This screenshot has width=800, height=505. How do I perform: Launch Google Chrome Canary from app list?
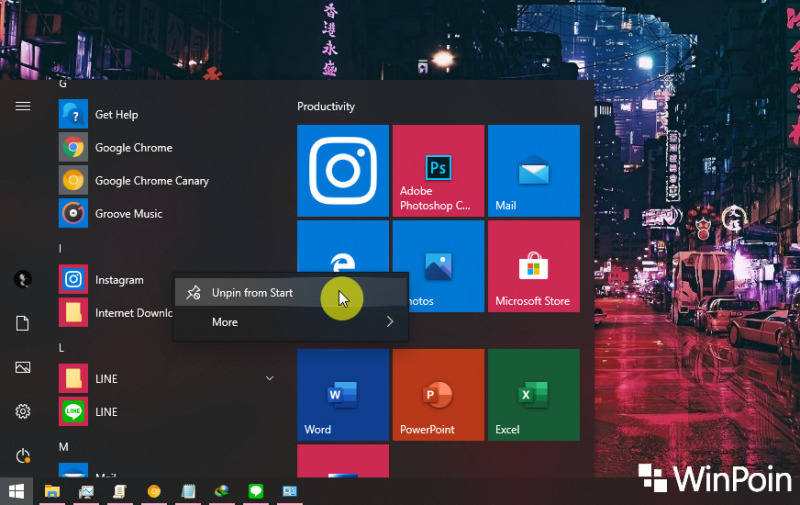[x=168, y=181]
